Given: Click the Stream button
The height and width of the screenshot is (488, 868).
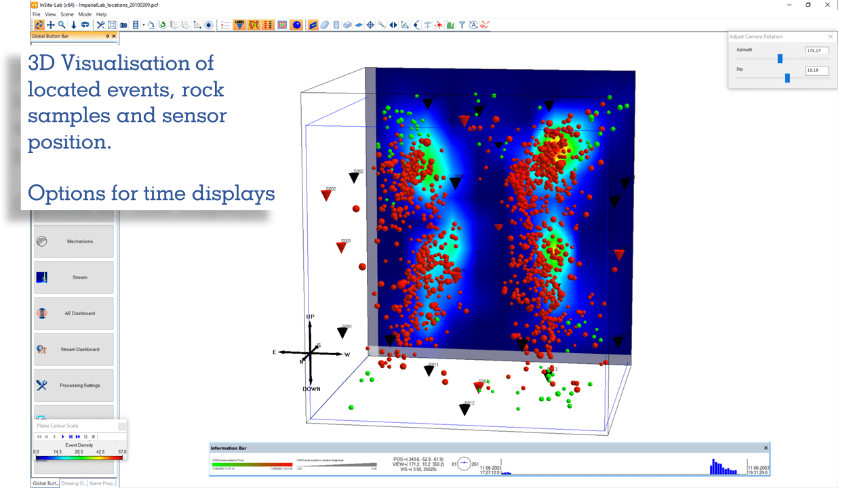Looking at the screenshot, I should pyautogui.click(x=75, y=277).
